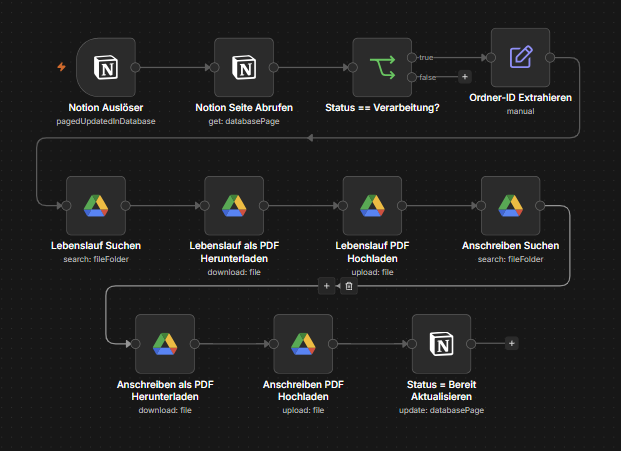Select the Lebenslauf PDF Hochladen node

372,206
